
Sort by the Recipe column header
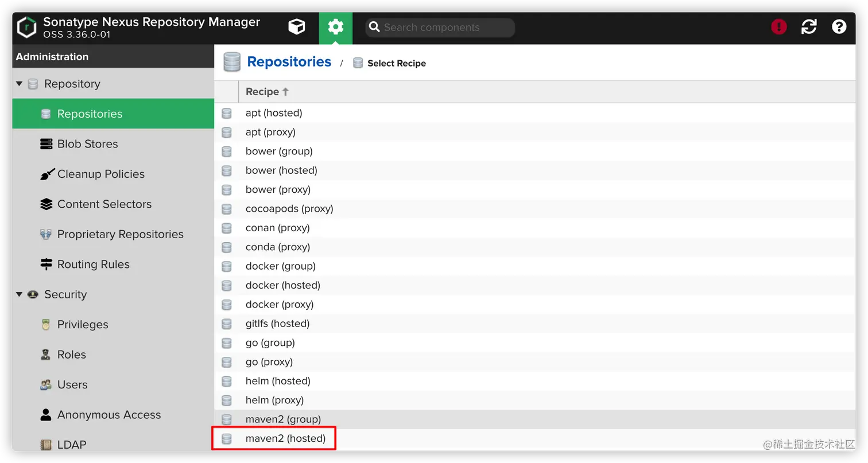click(x=268, y=92)
